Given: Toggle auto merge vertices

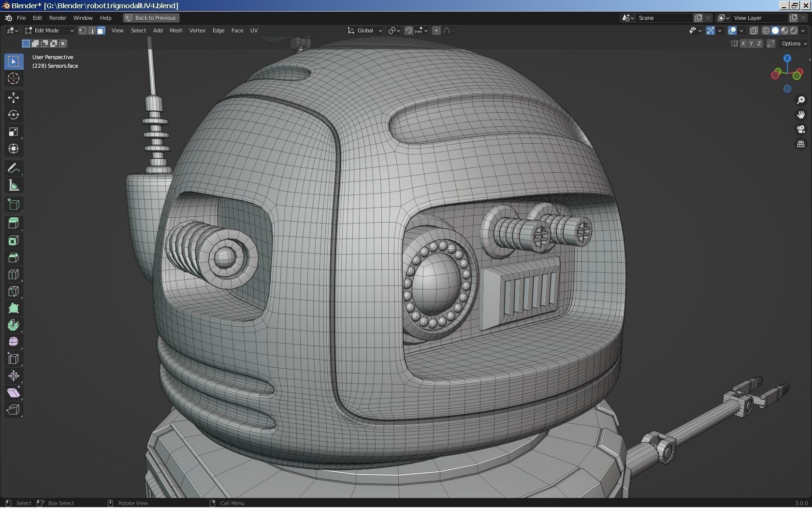Looking at the screenshot, I should 771,44.
